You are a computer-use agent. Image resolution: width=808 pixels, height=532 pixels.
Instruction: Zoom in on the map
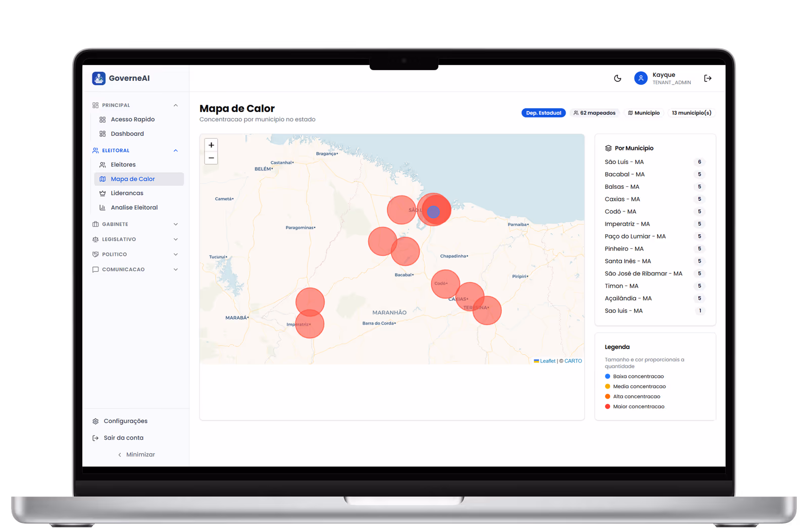click(x=211, y=145)
